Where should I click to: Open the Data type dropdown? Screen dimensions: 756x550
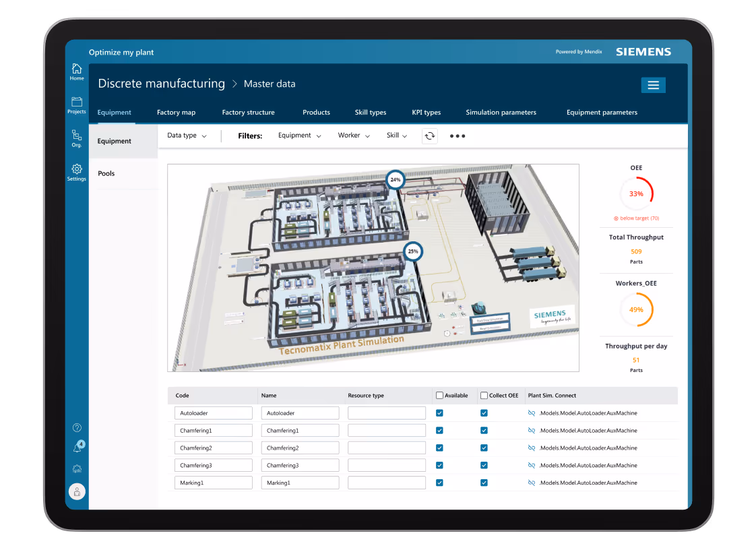[x=187, y=135]
